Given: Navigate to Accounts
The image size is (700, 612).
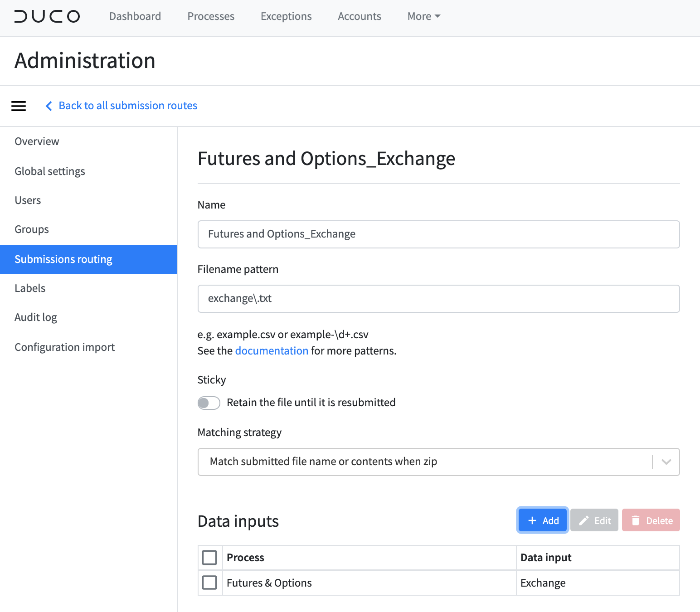Looking at the screenshot, I should (360, 16).
